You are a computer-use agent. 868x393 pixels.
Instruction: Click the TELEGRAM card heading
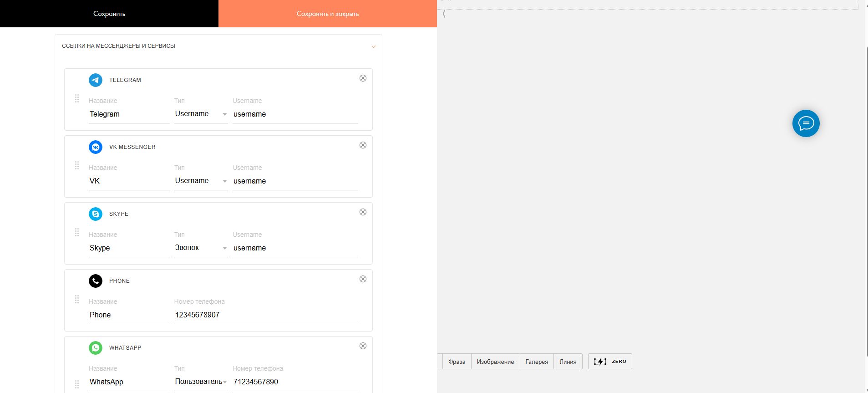pos(125,80)
